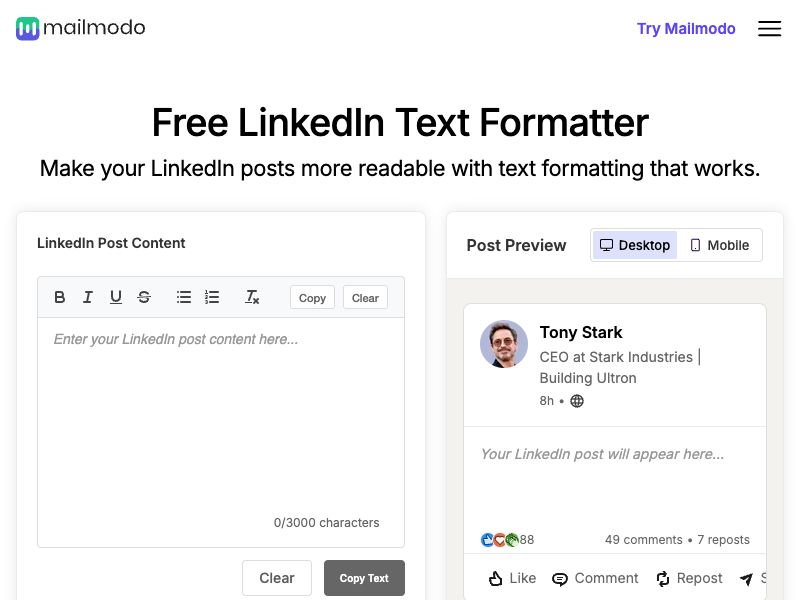The height and width of the screenshot is (600, 800).
Task: Clear text formatting with the Tx icon
Action: [251, 297]
